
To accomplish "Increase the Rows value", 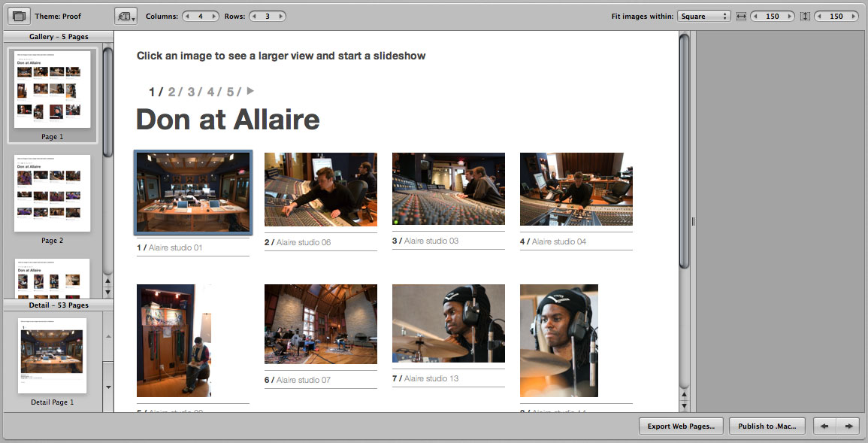I will coord(280,16).
